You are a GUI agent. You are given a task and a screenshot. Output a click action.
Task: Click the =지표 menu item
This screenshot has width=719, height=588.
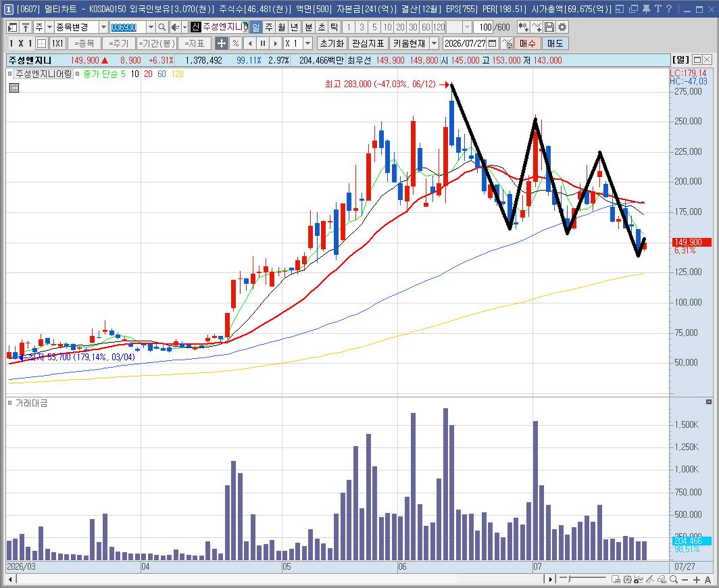195,43
